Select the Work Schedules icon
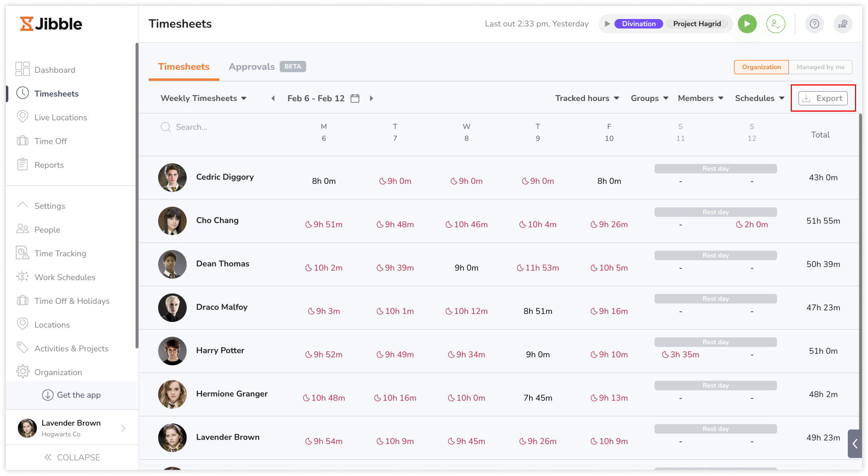868x476 pixels. point(23,277)
